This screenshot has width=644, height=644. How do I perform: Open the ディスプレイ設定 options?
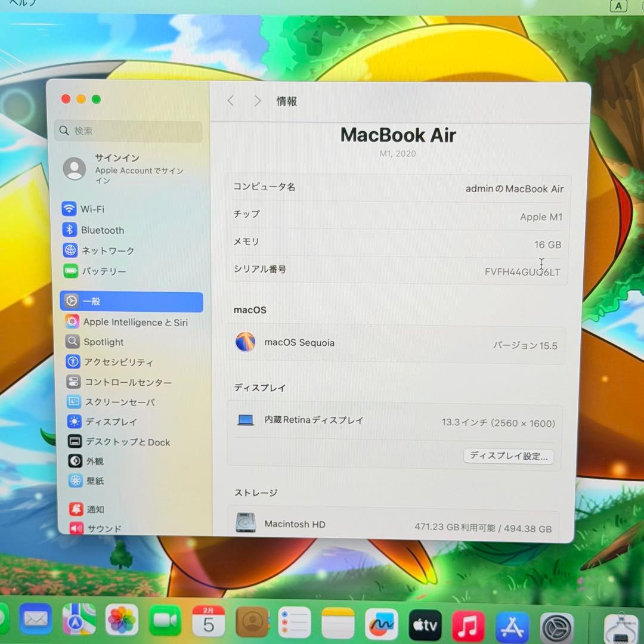[508, 456]
